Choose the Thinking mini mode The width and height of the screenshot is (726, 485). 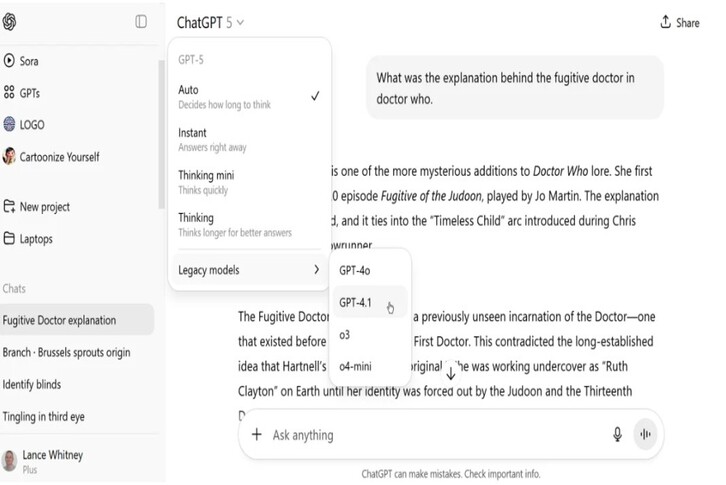249,182
